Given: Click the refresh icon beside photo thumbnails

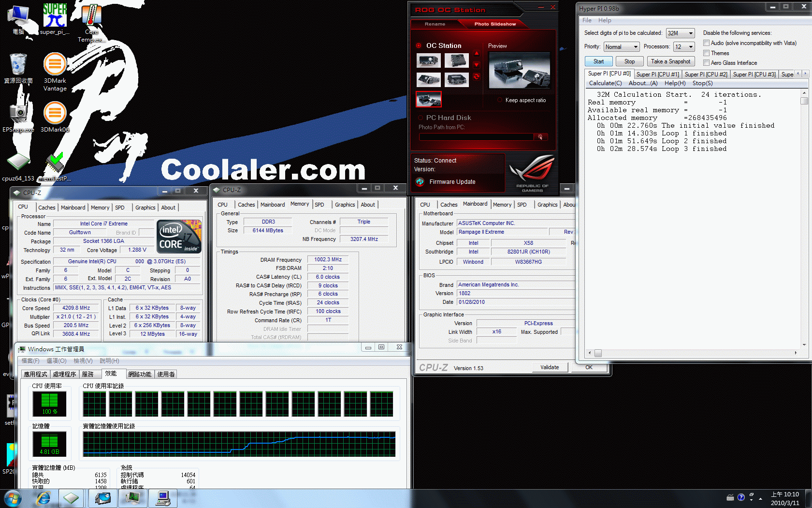Looking at the screenshot, I should coord(477,76).
